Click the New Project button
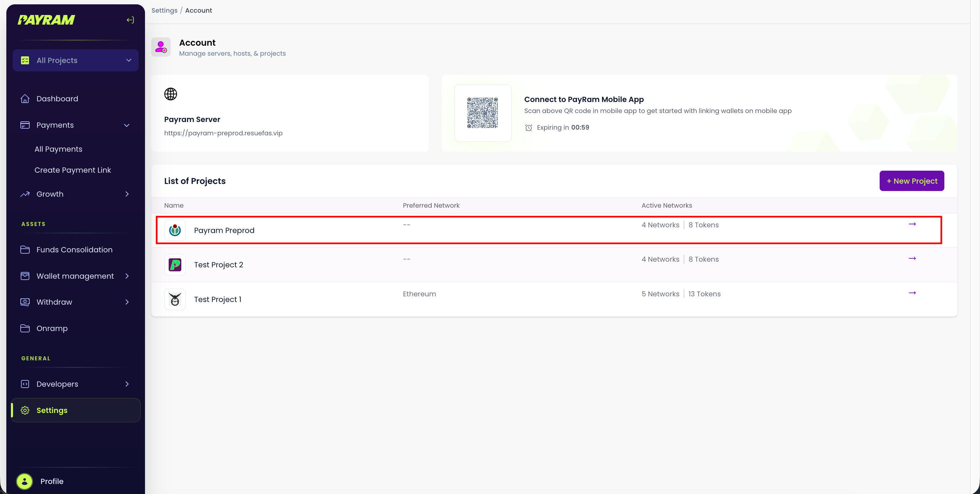Screen dimensions: 980x494 [x=912, y=181]
